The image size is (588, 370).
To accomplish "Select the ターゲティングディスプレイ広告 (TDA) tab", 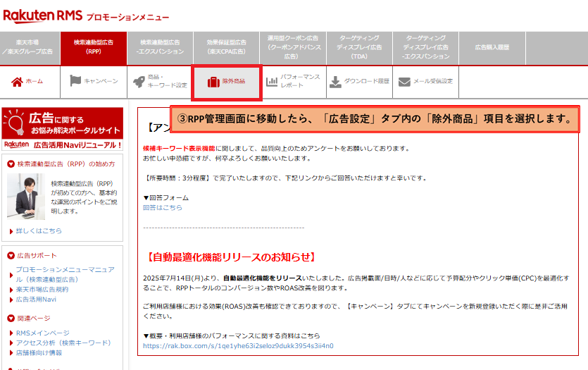I will click(x=359, y=47).
